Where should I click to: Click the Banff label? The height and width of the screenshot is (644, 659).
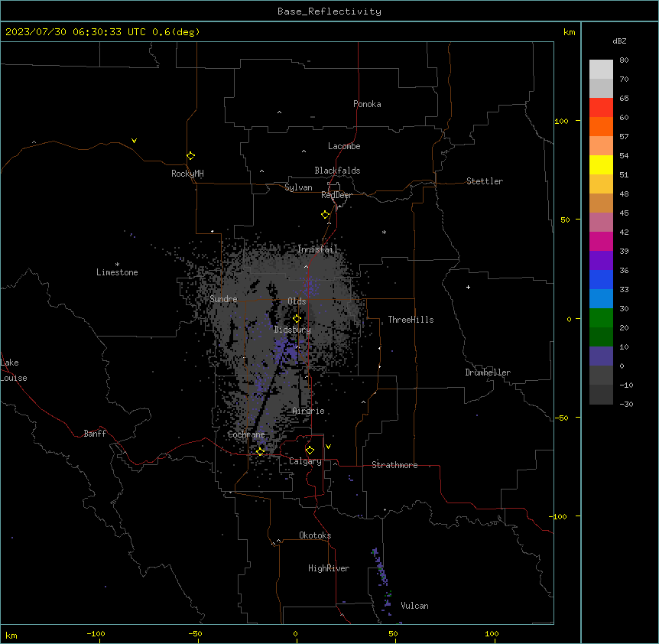click(x=95, y=434)
